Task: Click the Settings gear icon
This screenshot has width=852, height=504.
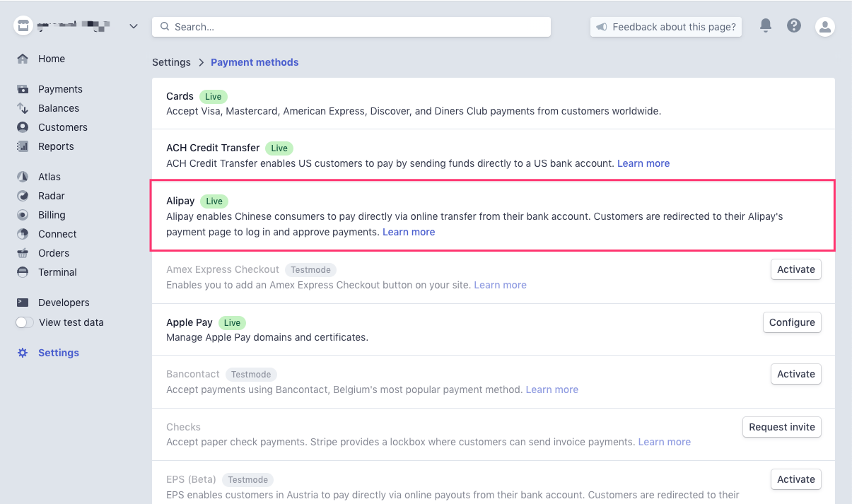Action: (x=23, y=353)
